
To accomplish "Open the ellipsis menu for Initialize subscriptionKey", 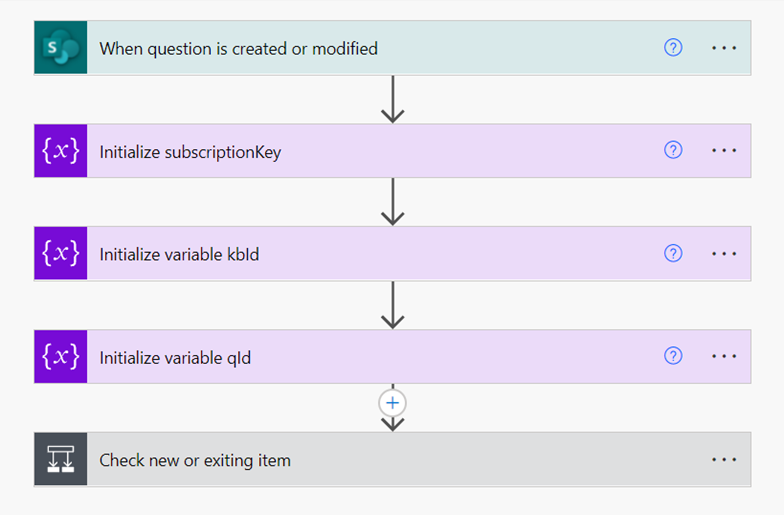I will [x=724, y=151].
